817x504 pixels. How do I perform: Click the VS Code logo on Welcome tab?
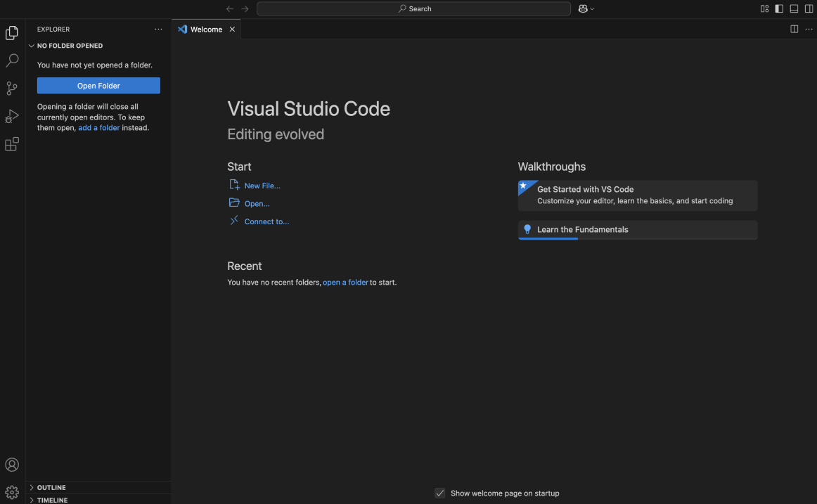(182, 29)
